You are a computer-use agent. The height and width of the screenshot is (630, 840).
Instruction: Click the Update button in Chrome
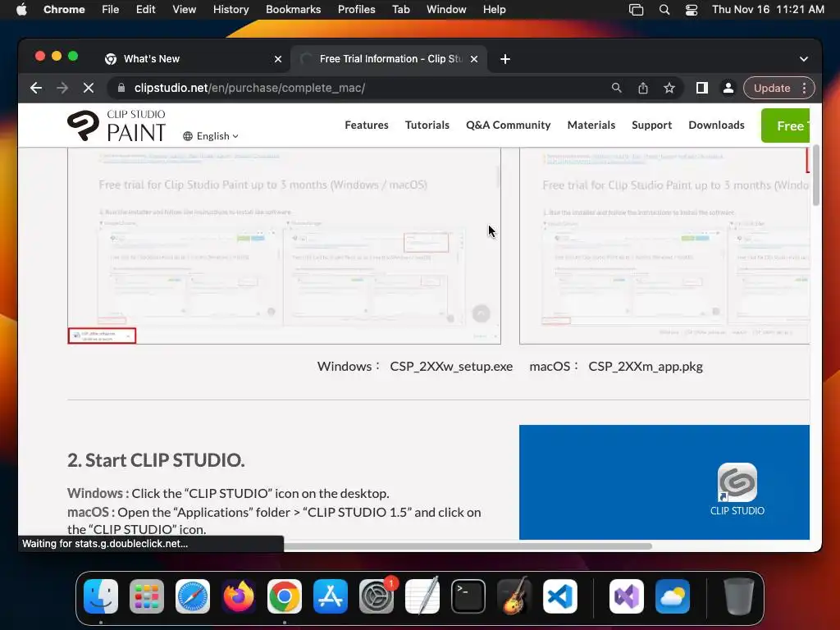point(771,88)
